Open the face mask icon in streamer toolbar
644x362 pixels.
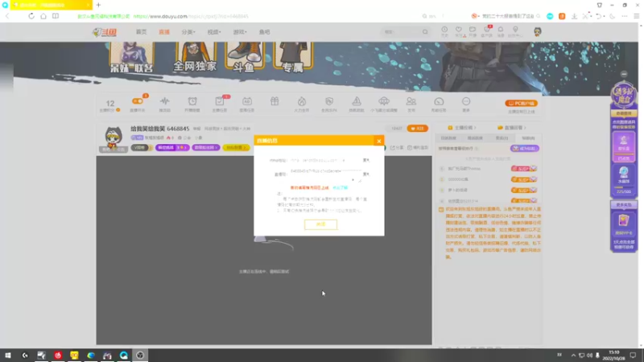coord(247,101)
